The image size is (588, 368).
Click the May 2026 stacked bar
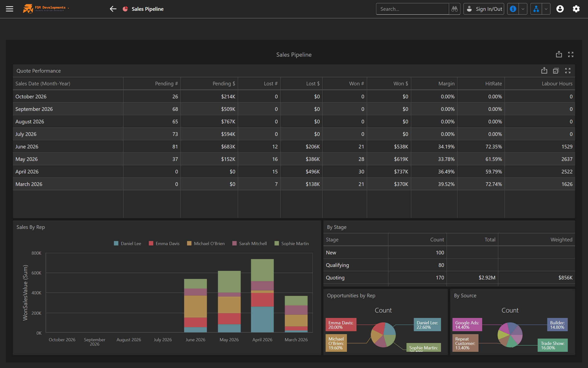coord(229,302)
